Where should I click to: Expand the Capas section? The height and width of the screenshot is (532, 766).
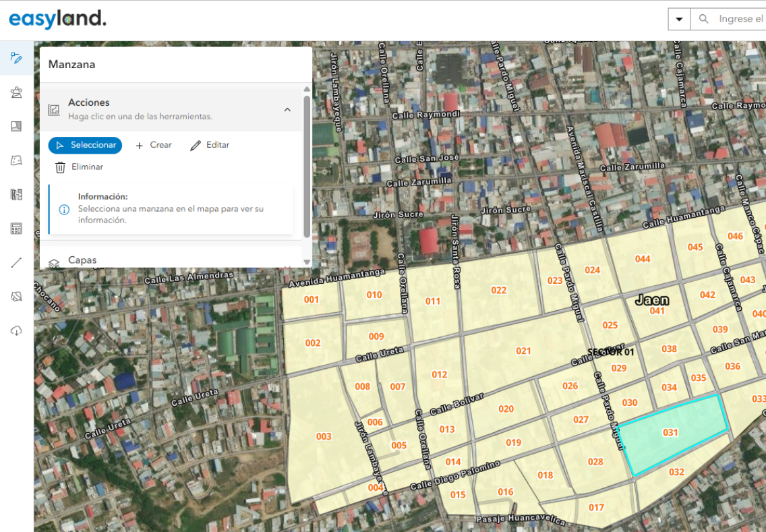point(82,260)
